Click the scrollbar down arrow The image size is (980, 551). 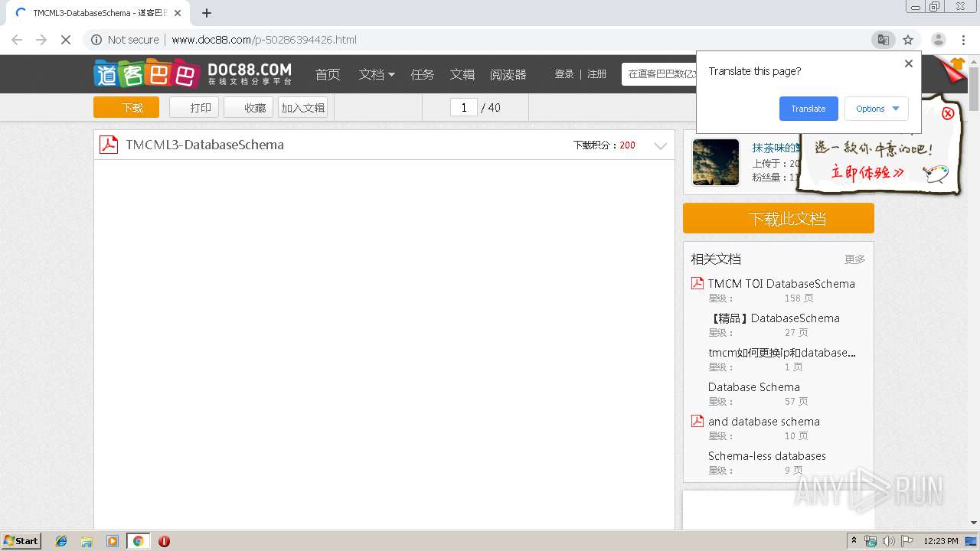click(974, 523)
